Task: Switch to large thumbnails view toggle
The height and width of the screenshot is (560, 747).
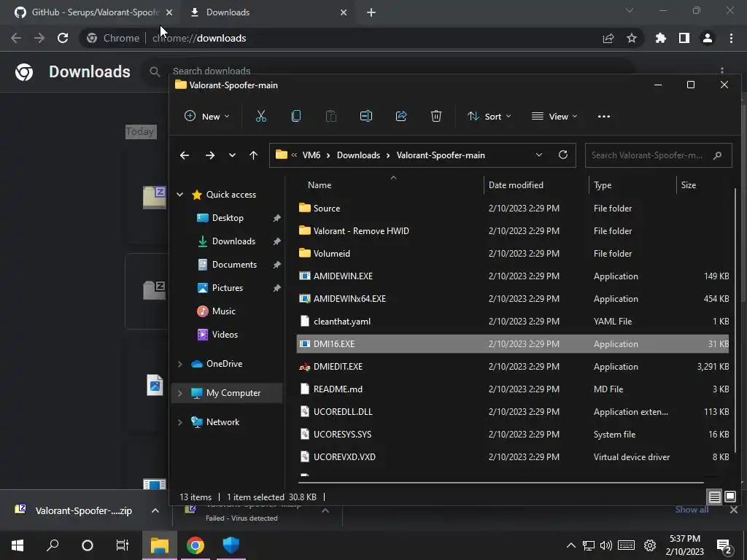Action: click(729, 497)
